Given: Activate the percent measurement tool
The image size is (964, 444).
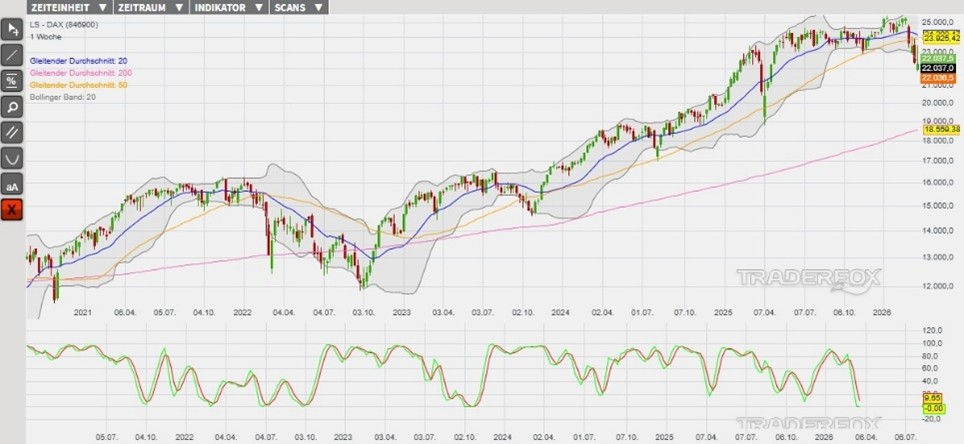Looking at the screenshot, I should coord(13,80).
